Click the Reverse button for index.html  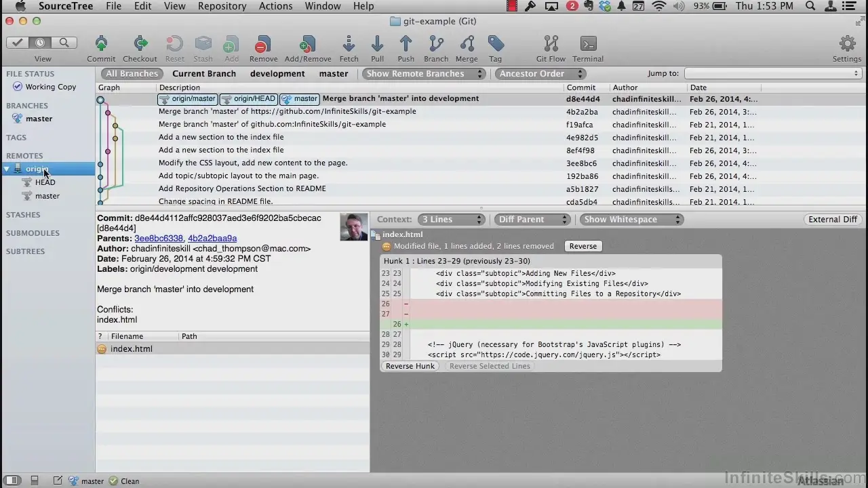[x=583, y=246]
